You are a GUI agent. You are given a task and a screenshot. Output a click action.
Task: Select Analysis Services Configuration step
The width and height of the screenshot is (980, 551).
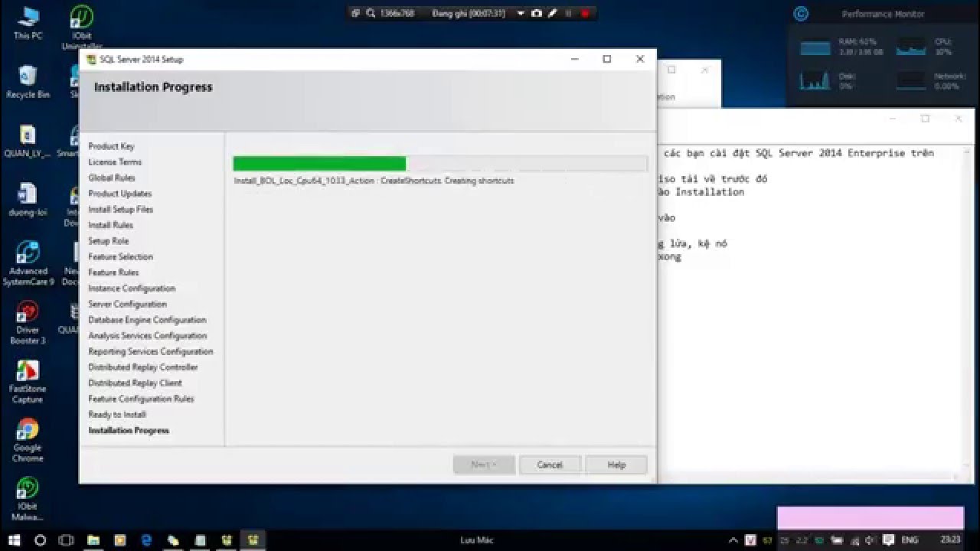click(x=148, y=336)
